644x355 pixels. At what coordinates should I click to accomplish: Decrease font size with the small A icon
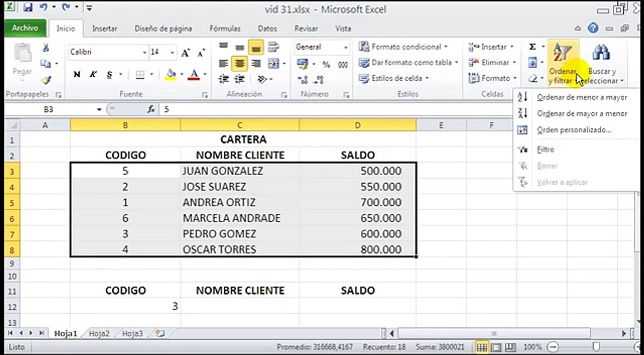pyautogui.click(x=201, y=52)
